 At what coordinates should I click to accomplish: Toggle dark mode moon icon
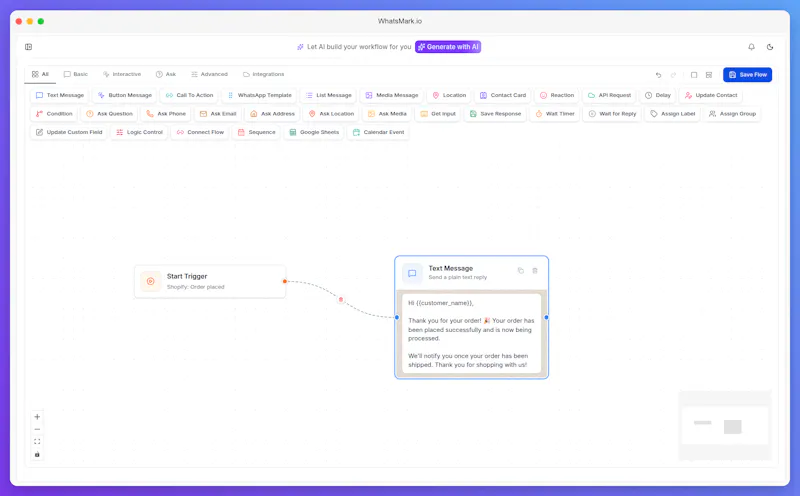pos(770,47)
